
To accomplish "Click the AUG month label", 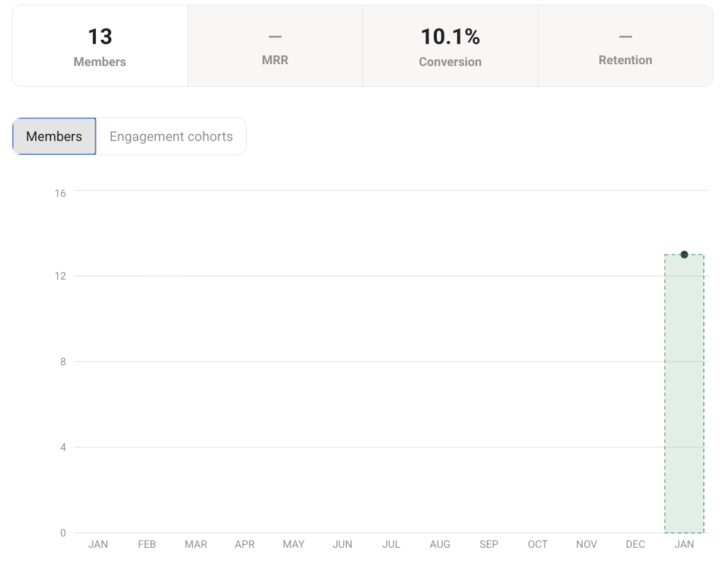I will click(440, 544).
